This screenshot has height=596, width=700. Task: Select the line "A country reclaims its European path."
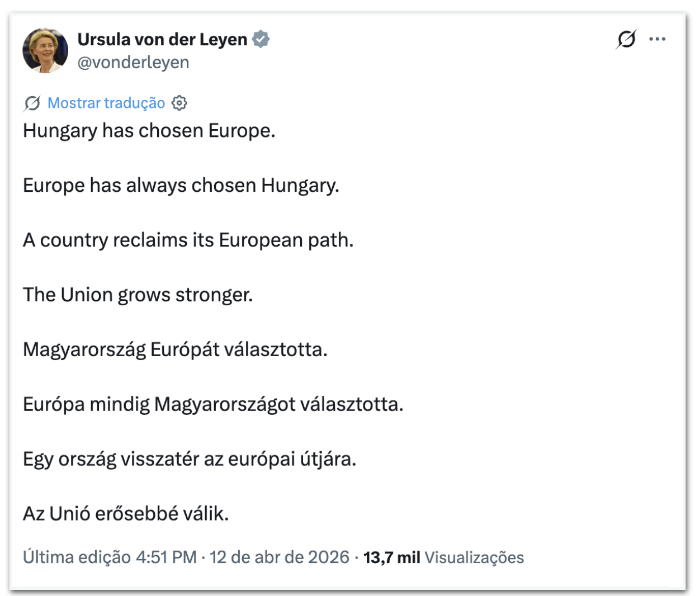[188, 240]
